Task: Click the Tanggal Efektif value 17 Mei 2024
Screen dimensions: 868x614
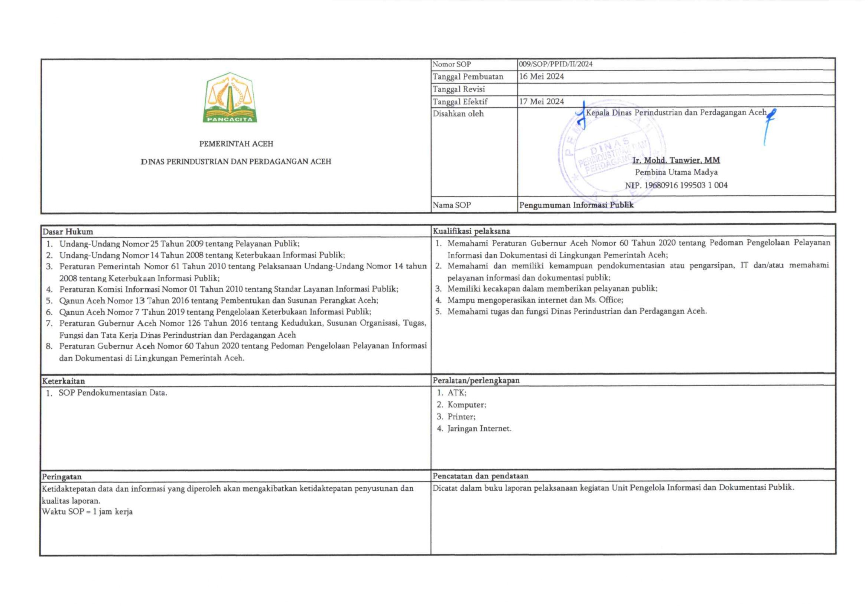Action: coord(541,101)
